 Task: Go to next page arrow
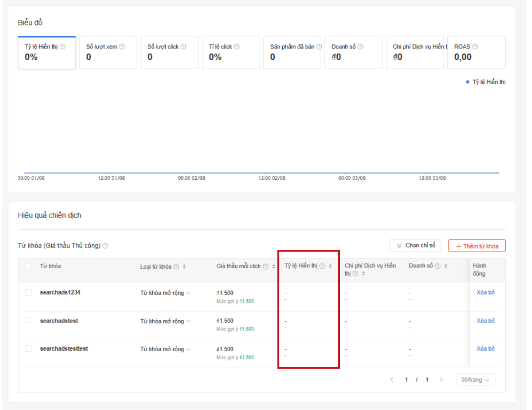point(441,379)
